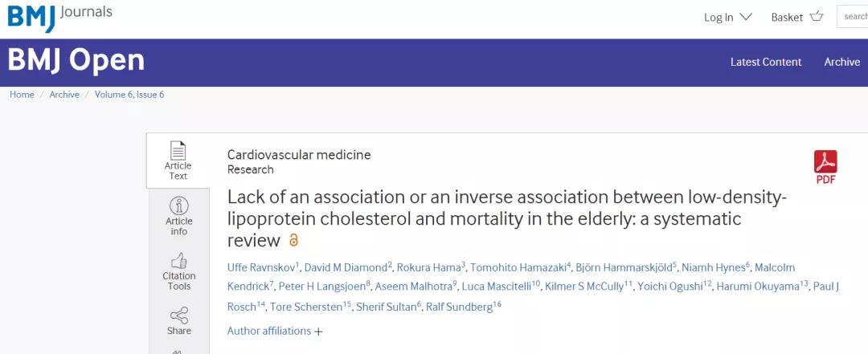Image resolution: width=868 pixels, height=354 pixels.
Task: Go to Home breadcrumb link
Action: tap(22, 95)
